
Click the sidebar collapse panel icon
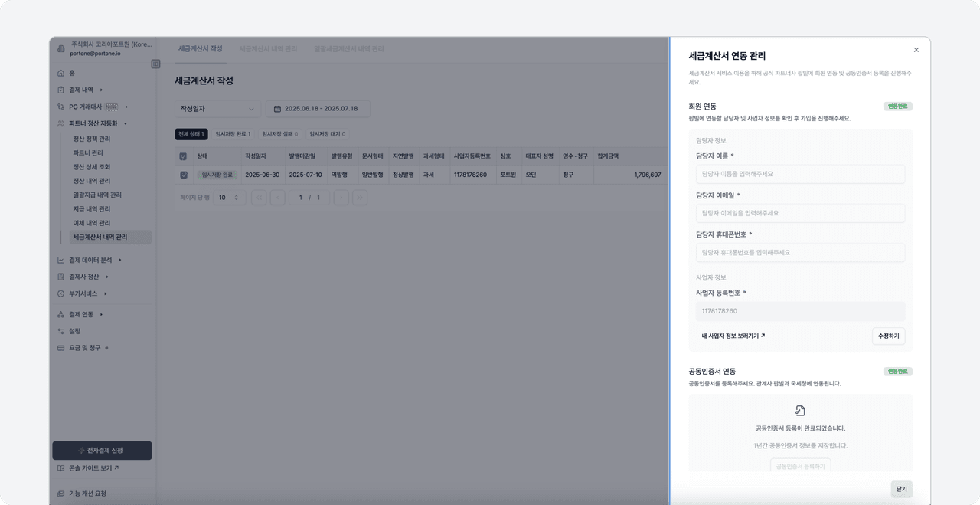155,64
